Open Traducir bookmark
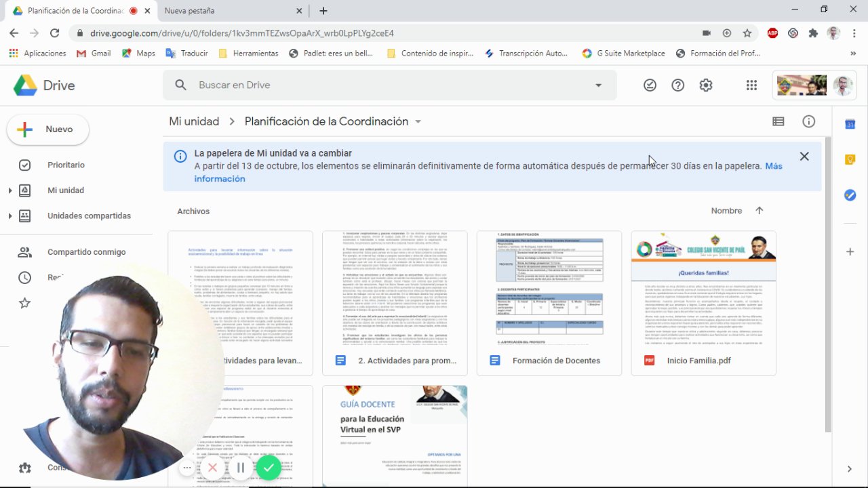 click(x=187, y=53)
